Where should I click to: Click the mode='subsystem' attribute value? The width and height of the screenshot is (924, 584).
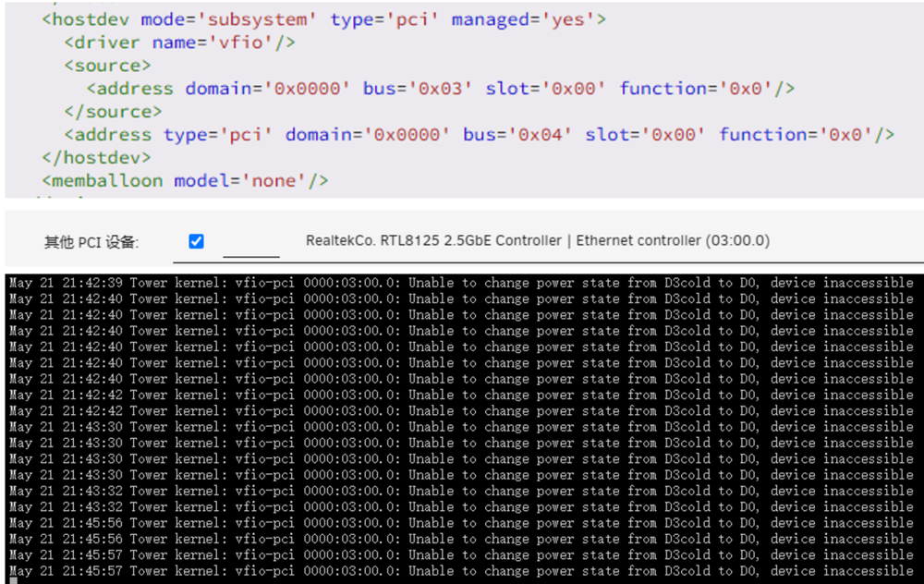256,19
